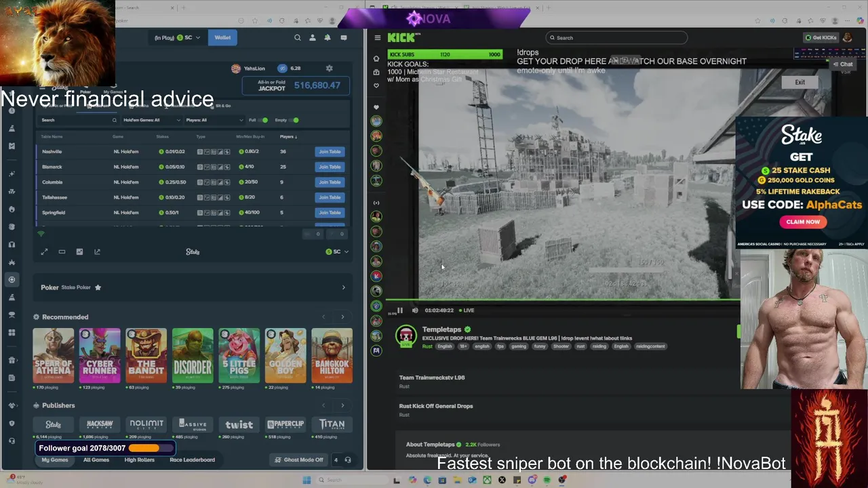This screenshot has width=868, height=488.
Task: Open Stake sidebar gift promotions icon
Action: pos(12,360)
